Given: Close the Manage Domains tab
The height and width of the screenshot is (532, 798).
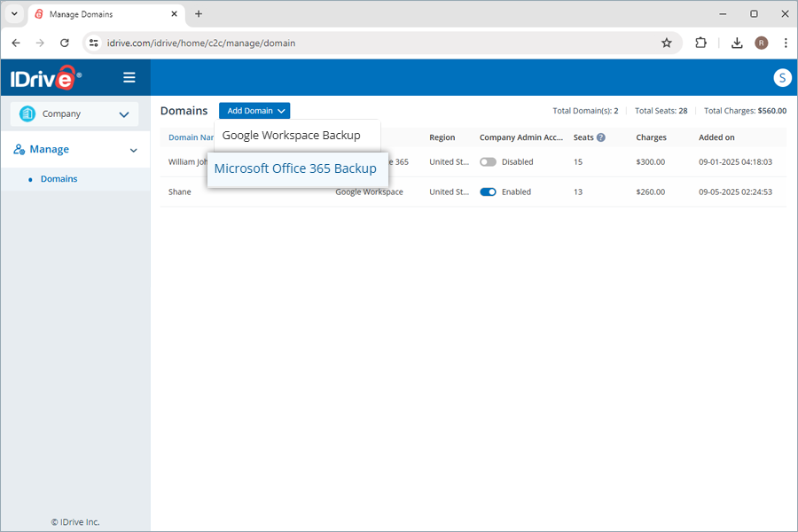Looking at the screenshot, I should [x=174, y=14].
